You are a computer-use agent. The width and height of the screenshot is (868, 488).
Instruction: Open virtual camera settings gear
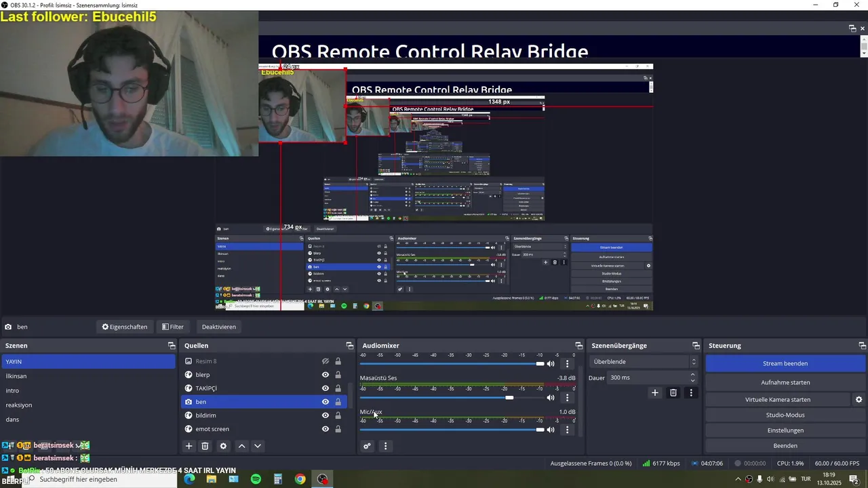click(x=859, y=400)
